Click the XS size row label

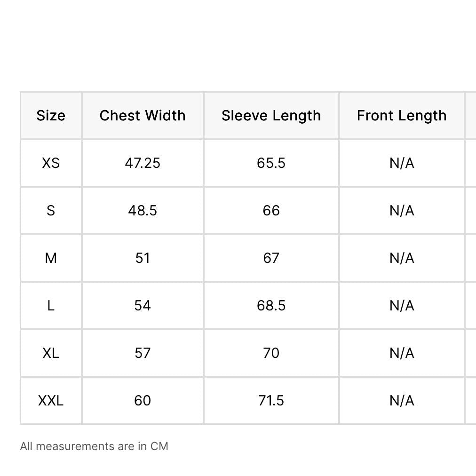click(x=51, y=163)
